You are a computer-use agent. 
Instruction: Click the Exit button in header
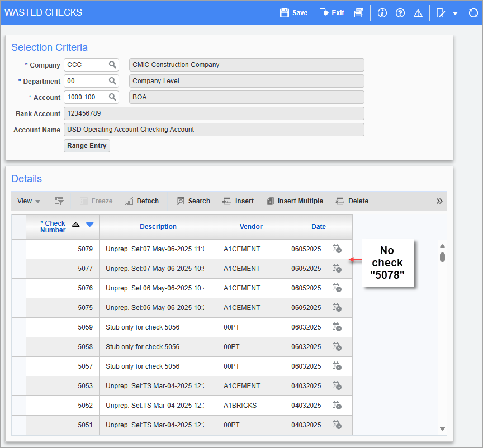pos(332,13)
